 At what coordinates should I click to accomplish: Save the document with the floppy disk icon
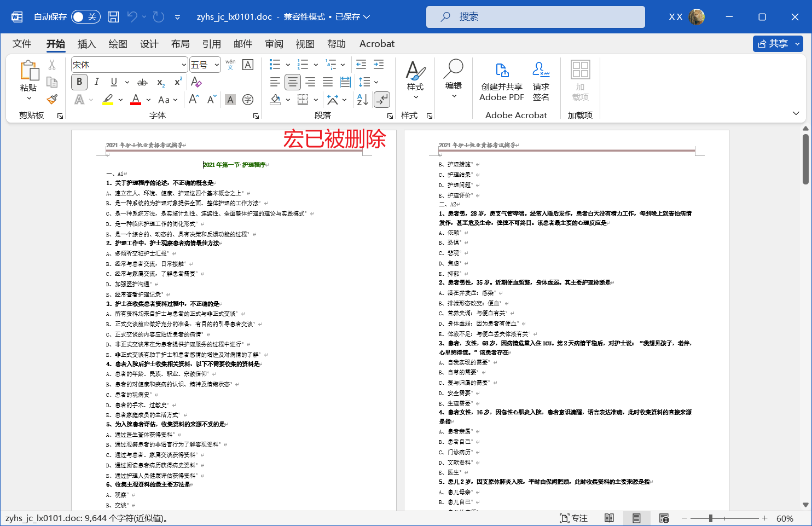point(113,17)
